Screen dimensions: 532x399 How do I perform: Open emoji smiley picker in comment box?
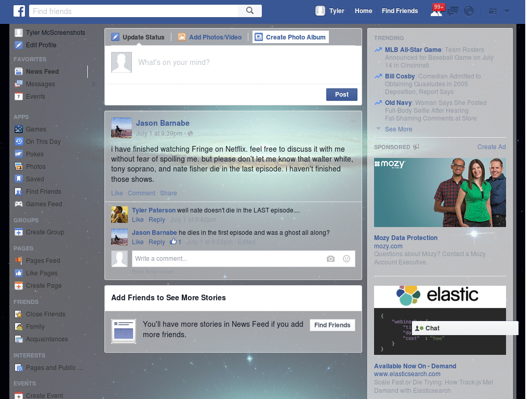point(346,259)
